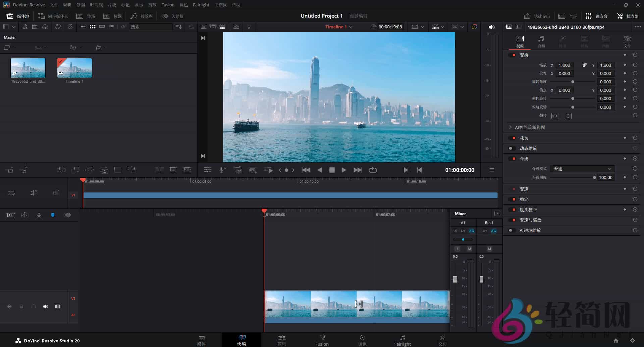Open the Effects Library panel
Viewport: 644px width, 347px height.
point(141,16)
